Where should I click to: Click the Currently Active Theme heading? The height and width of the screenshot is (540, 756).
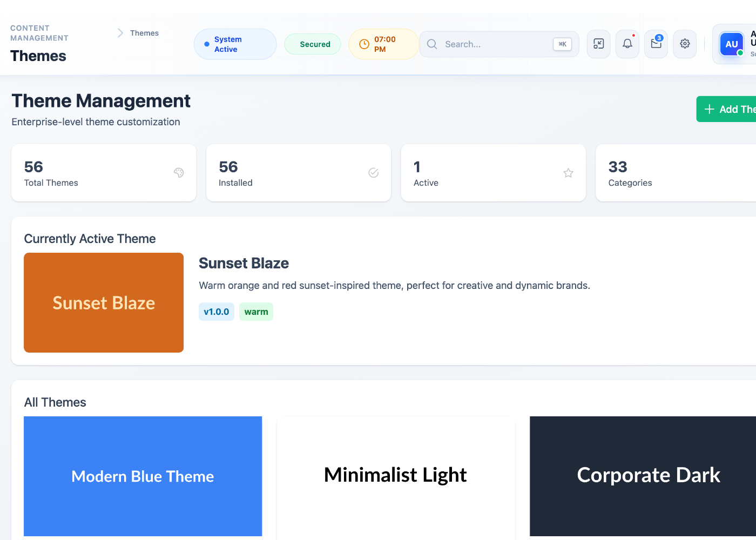tap(90, 239)
